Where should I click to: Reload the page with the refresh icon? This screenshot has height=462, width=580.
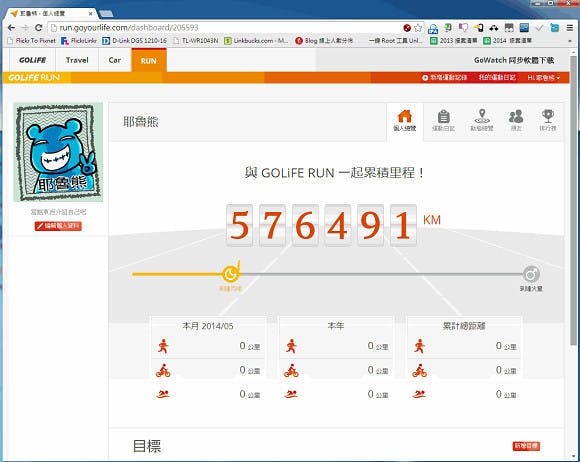tap(38, 28)
